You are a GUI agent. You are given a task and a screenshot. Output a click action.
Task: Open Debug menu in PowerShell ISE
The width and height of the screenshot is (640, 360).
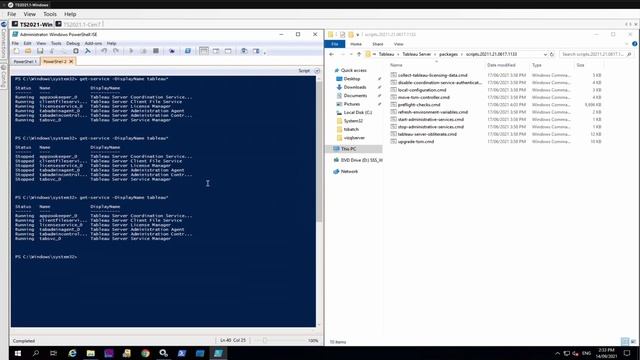73,43
